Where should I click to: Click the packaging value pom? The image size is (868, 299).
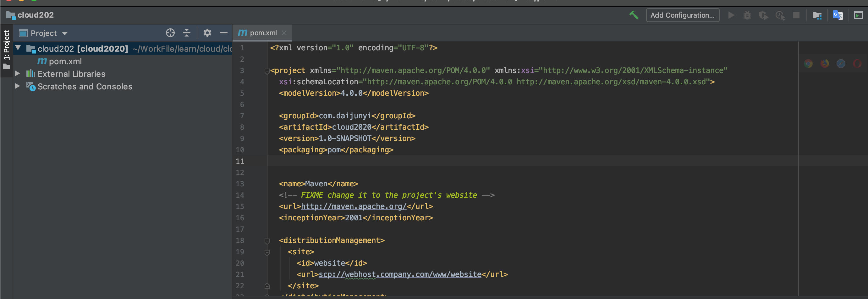[x=334, y=150]
